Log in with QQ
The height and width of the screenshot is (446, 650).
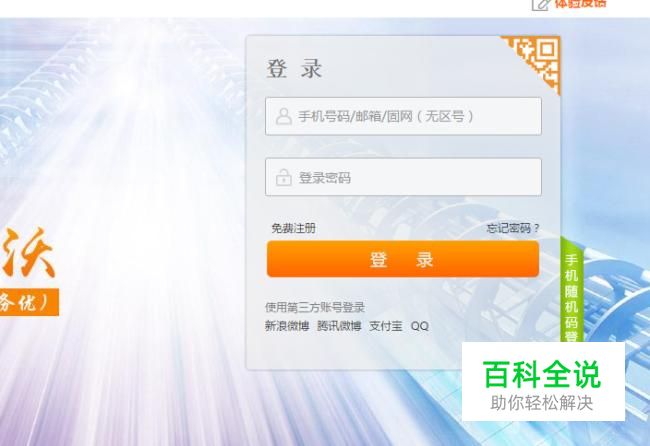(420, 326)
